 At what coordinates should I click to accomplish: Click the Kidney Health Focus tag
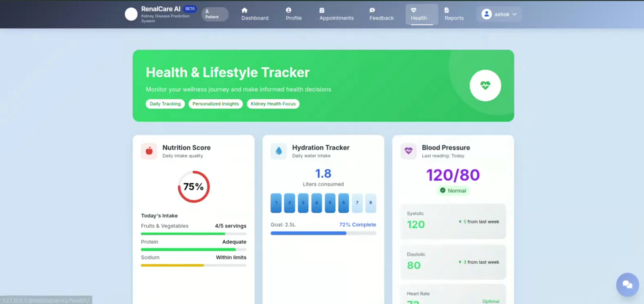(273, 104)
